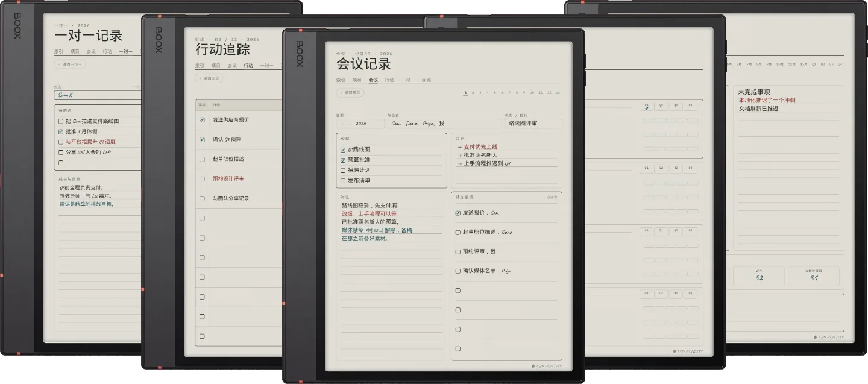Select the checked Q1 box in top quarter row

tap(646, 106)
